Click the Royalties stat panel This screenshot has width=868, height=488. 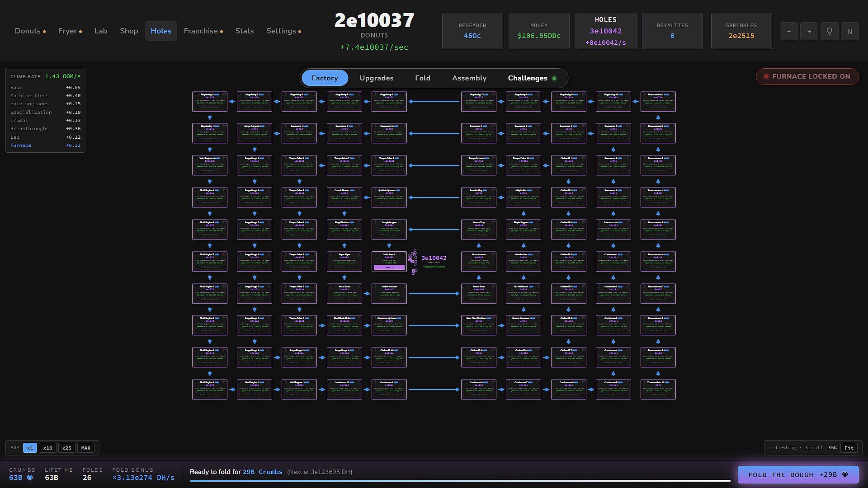click(672, 31)
